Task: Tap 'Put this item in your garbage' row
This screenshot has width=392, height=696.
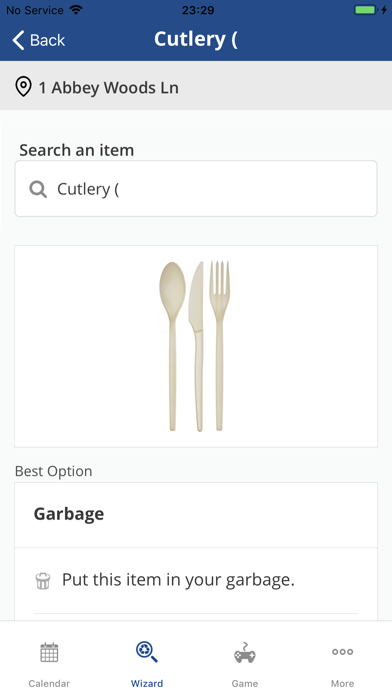Action: coord(196,580)
